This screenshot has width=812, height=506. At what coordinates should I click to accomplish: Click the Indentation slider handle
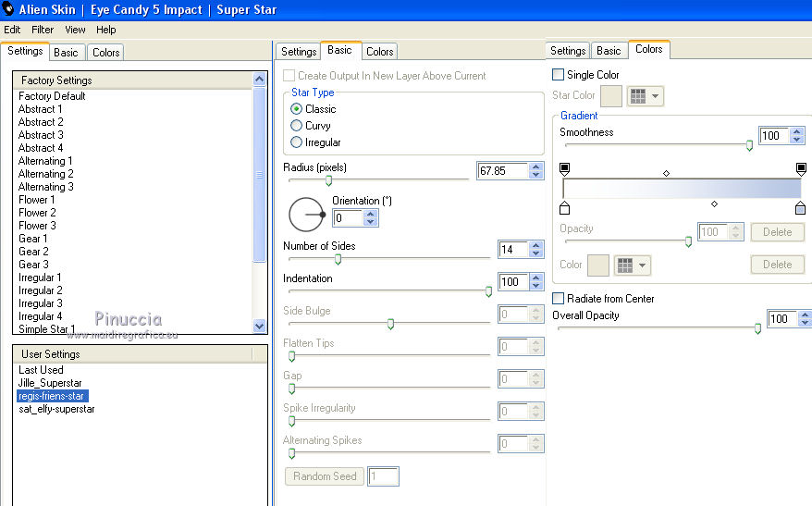point(488,291)
